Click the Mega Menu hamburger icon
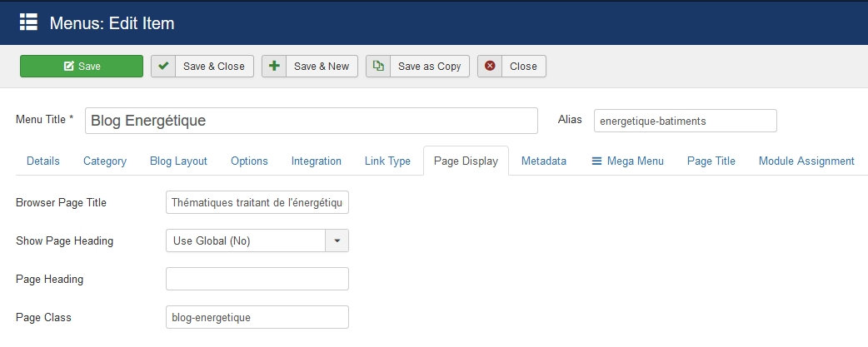 click(x=596, y=161)
